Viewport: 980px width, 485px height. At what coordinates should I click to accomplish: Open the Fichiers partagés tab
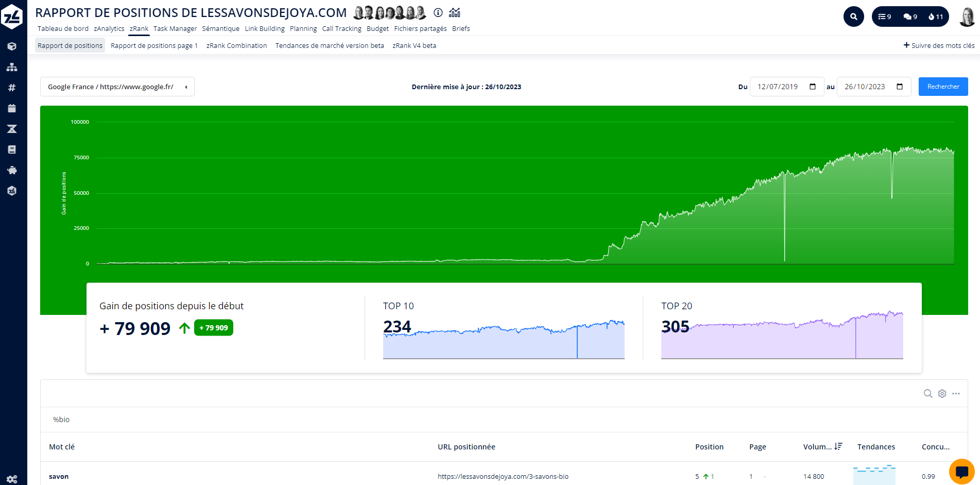pyautogui.click(x=420, y=29)
